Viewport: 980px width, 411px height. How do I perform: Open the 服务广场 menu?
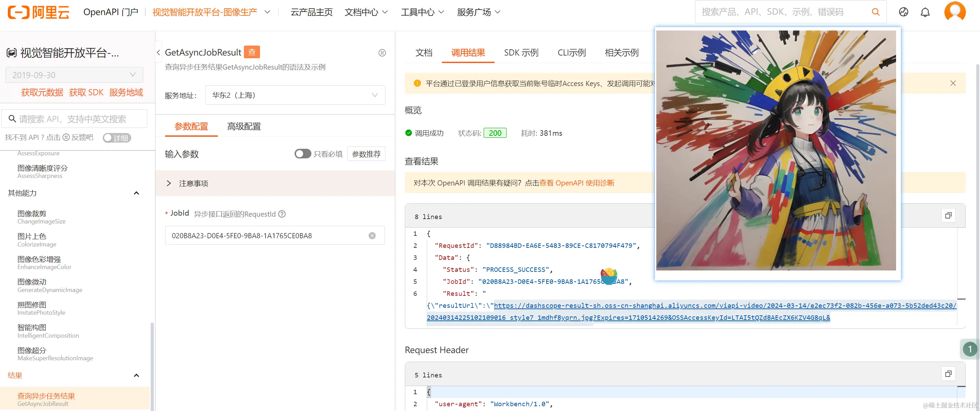479,12
